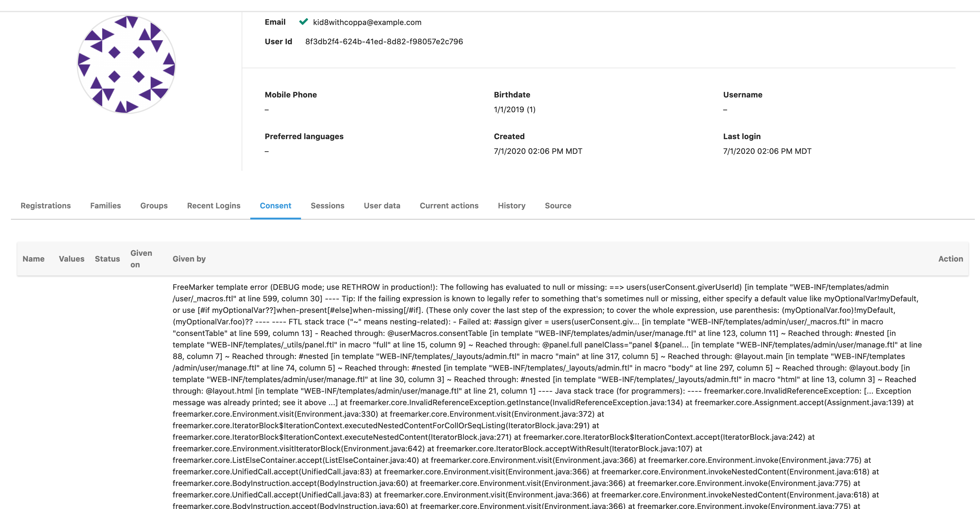The height and width of the screenshot is (509, 980).
Task: Open the Recent Logins tab
Action: coord(213,206)
